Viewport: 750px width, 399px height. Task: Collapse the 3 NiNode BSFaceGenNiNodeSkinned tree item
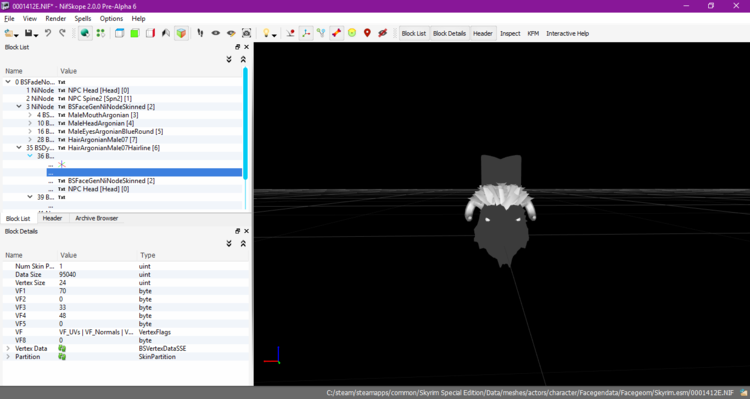(x=19, y=107)
